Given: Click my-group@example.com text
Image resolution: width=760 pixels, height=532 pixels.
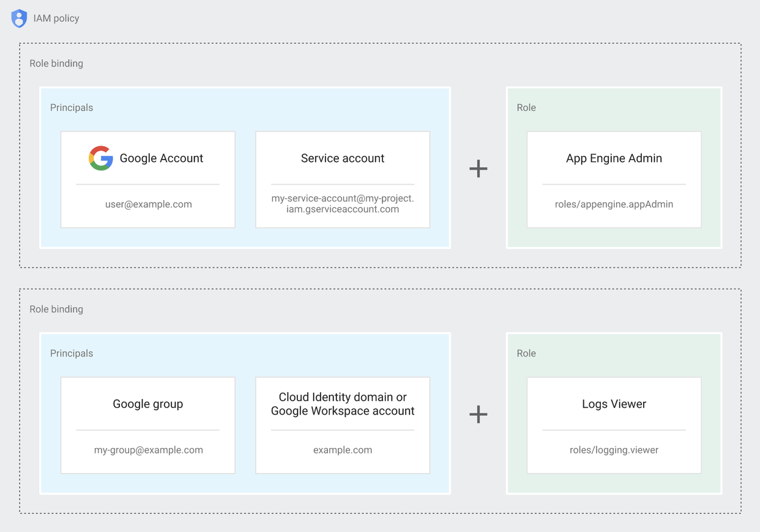Looking at the screenshot, I should (x=148, y=450).
